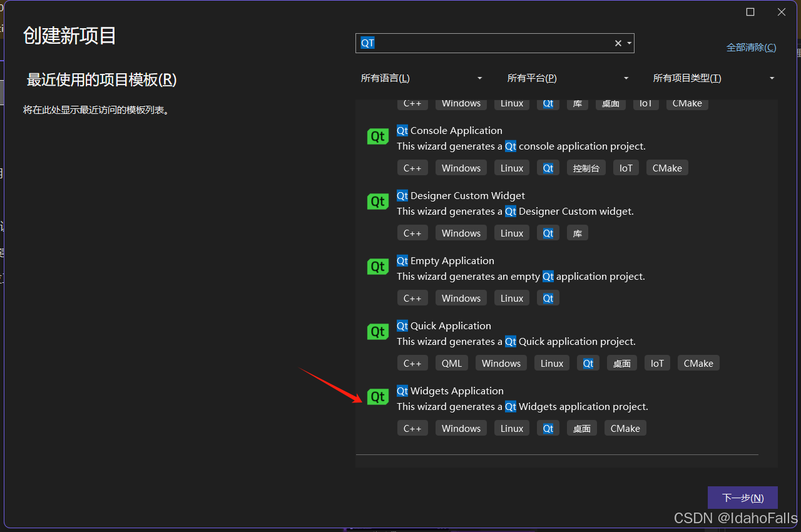Click the empty Qt application project description
Image resolution: width=801 pixels, height=532 pixels.
coord(521,277)
